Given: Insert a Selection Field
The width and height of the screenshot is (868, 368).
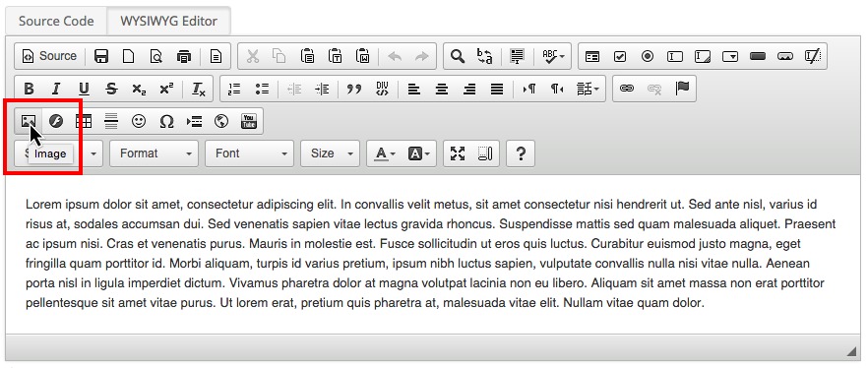Looking at the screenshot, I should point(730,56).
